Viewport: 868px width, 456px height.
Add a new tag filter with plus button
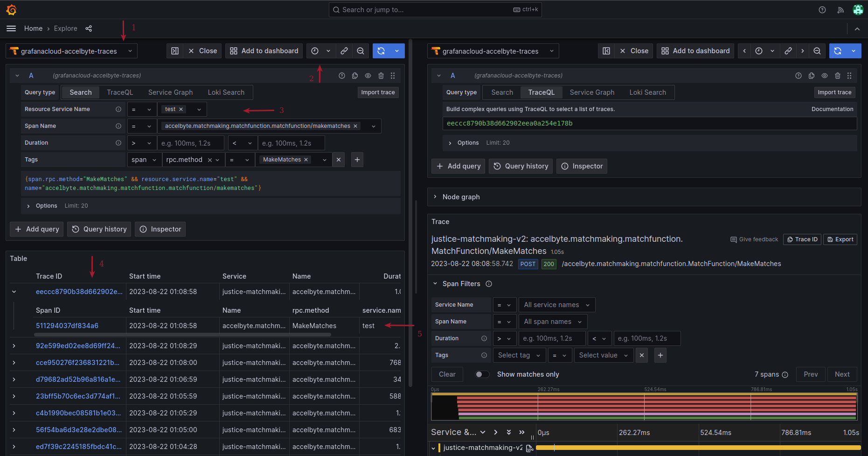660,355
